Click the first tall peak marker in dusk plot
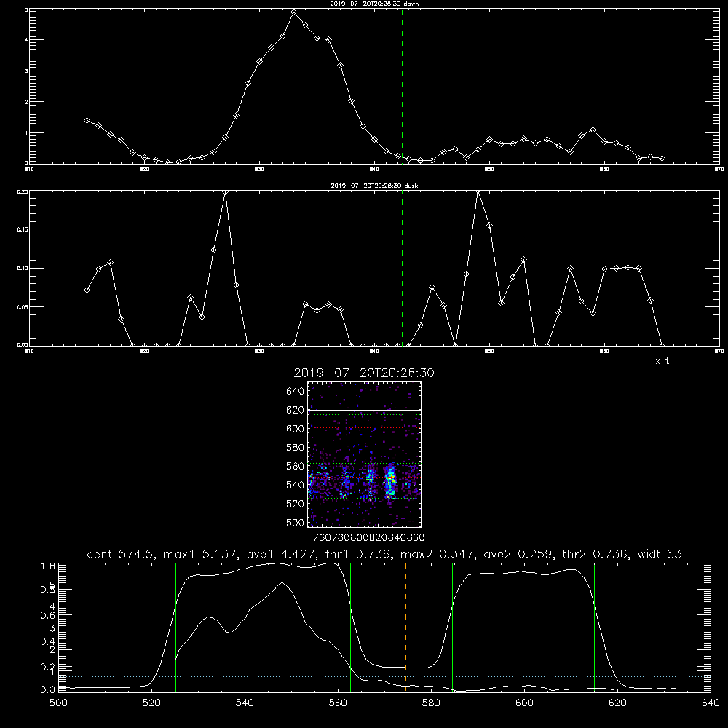The width and height of the screenshot is (728, 728). [225, 192]
